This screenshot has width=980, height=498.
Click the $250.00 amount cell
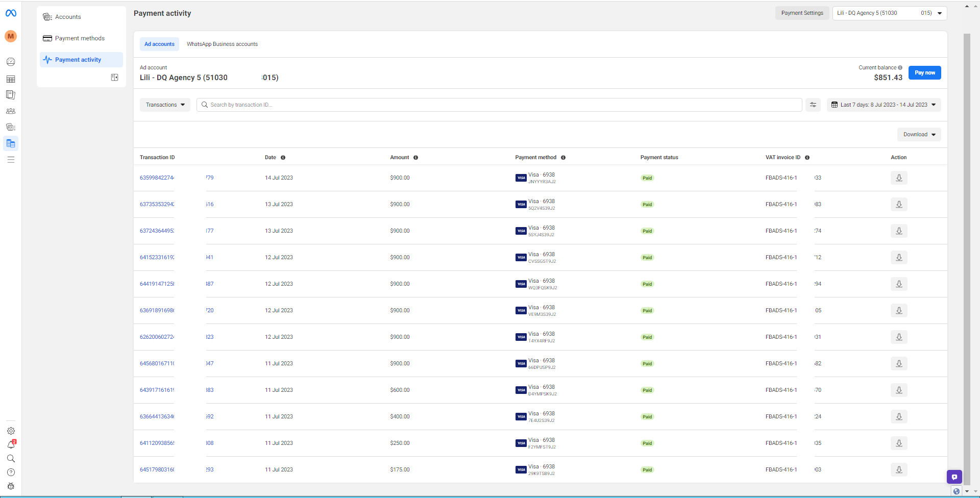tap(400, 443)
